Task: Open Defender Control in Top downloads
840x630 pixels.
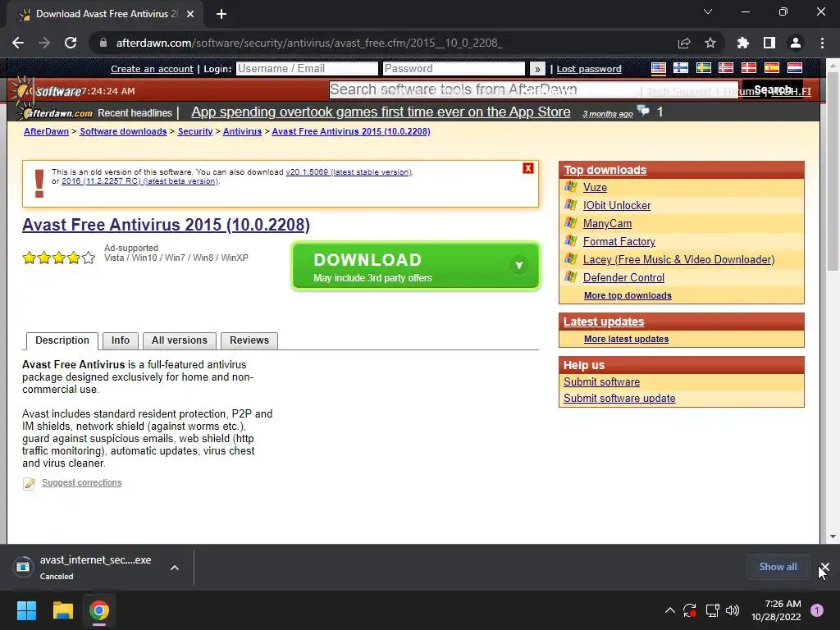Action: coord(623,277)
